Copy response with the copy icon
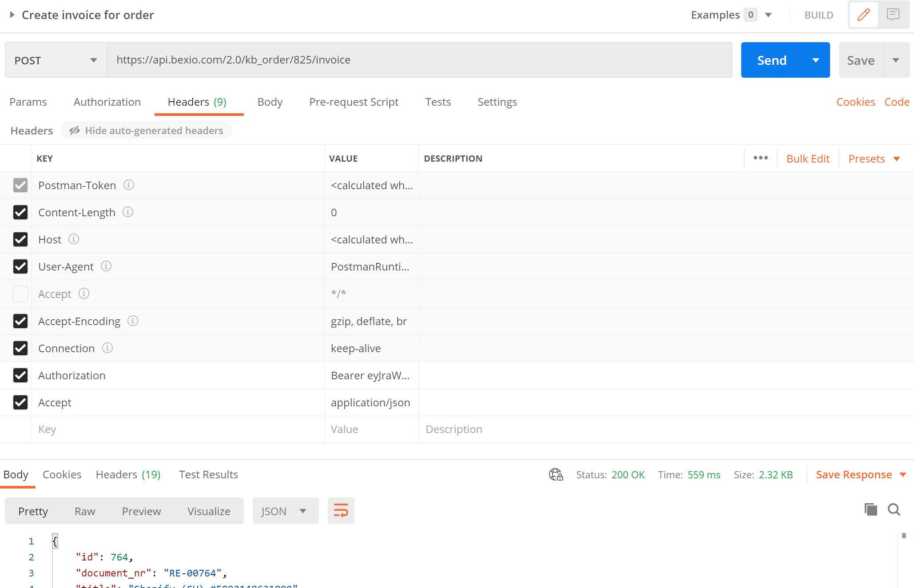The height and width of the screenshot is (588, 914). click(x=870, y=509)
